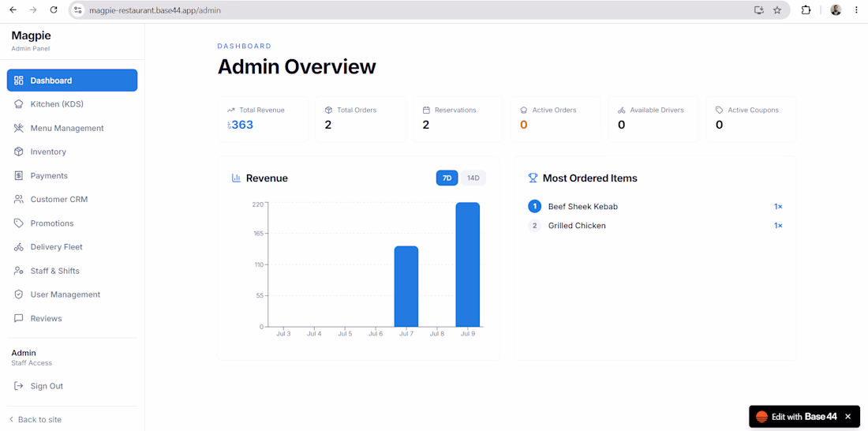Open the Inventory page
Viewport: 868px width, 431px height.
point(72,152)
